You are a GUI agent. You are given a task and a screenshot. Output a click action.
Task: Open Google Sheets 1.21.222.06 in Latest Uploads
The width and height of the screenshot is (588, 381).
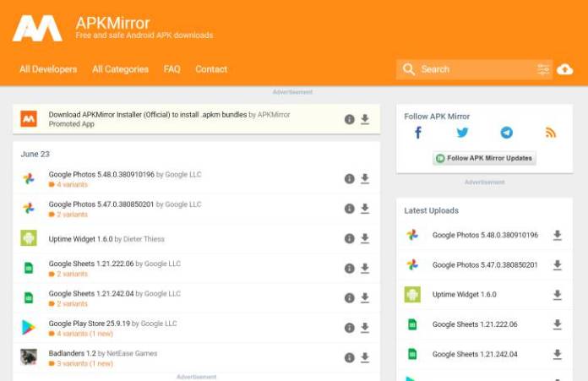475,324
